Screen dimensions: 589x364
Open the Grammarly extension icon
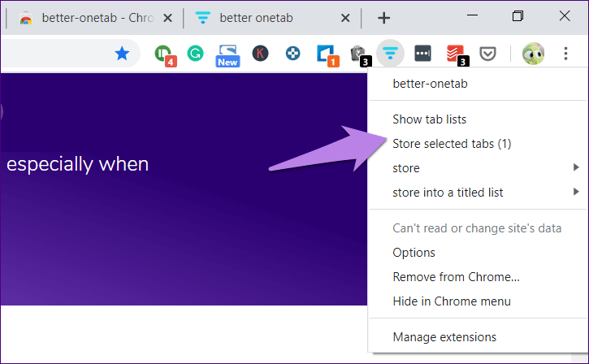[195, 54]
